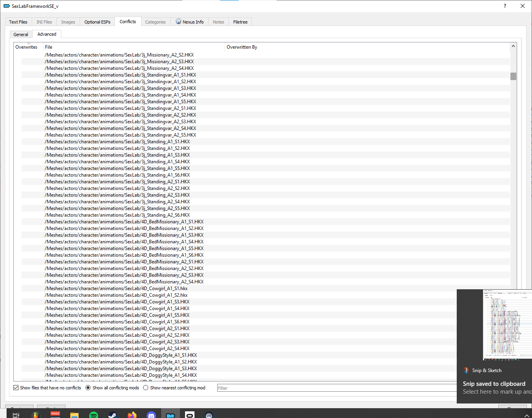This screenshot has height=418, width=532.
Task: Open the snip thumbnail in the notification
Action: (x=507, y=325)
